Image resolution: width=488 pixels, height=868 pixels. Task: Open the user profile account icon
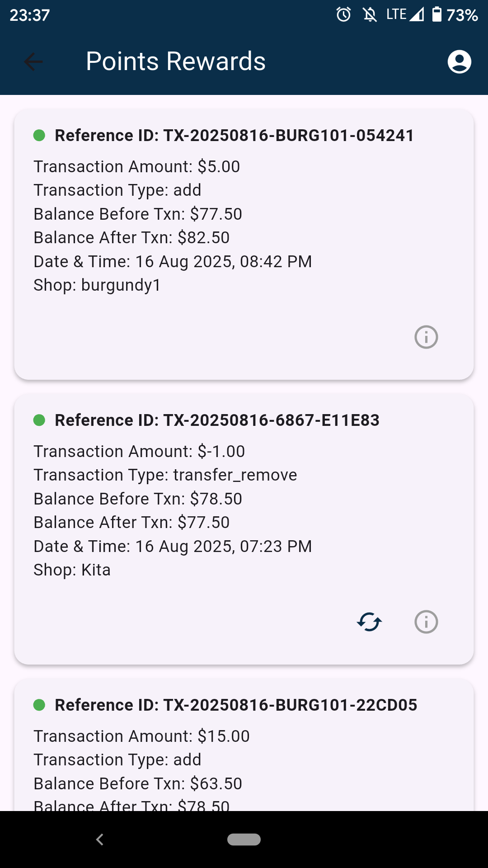pos(459,61)
